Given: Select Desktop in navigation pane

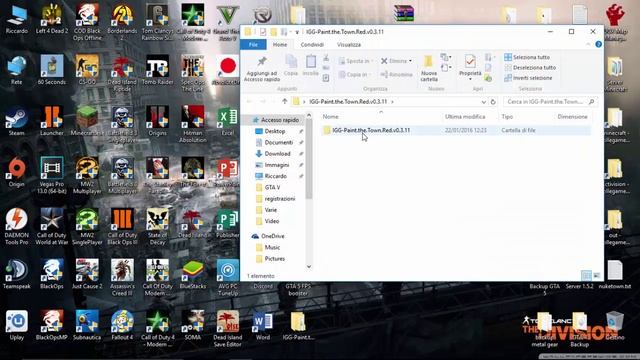Looking at the screenshot, I should (275, 131).
